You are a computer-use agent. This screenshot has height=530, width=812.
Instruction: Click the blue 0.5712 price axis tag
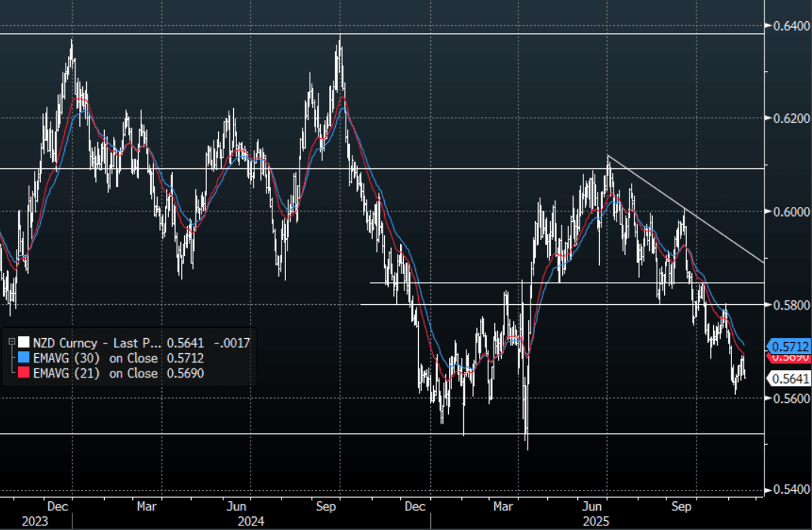coord(789,345)
